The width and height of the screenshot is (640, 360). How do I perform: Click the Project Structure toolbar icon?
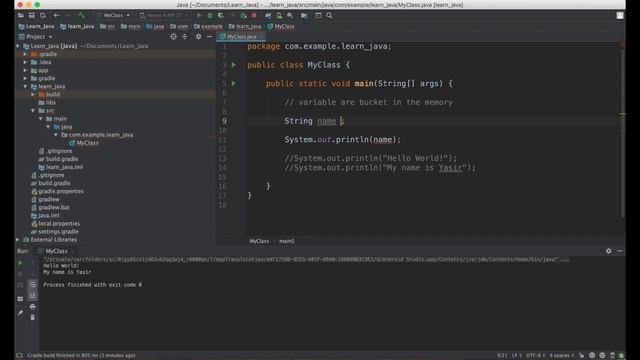point(304,16)
